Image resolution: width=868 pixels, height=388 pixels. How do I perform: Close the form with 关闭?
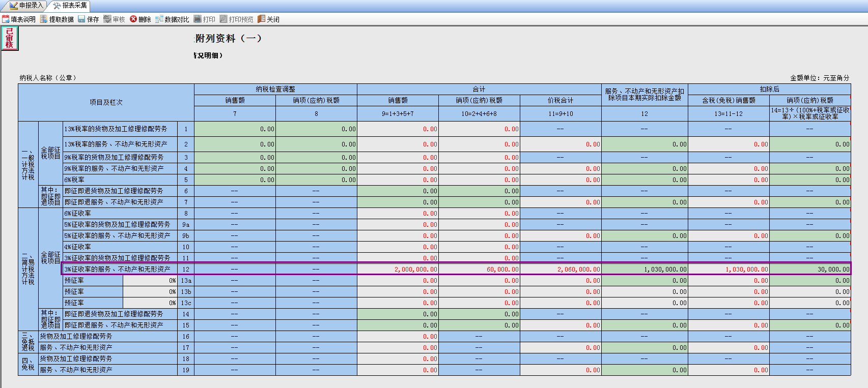(x=268, y=19)
